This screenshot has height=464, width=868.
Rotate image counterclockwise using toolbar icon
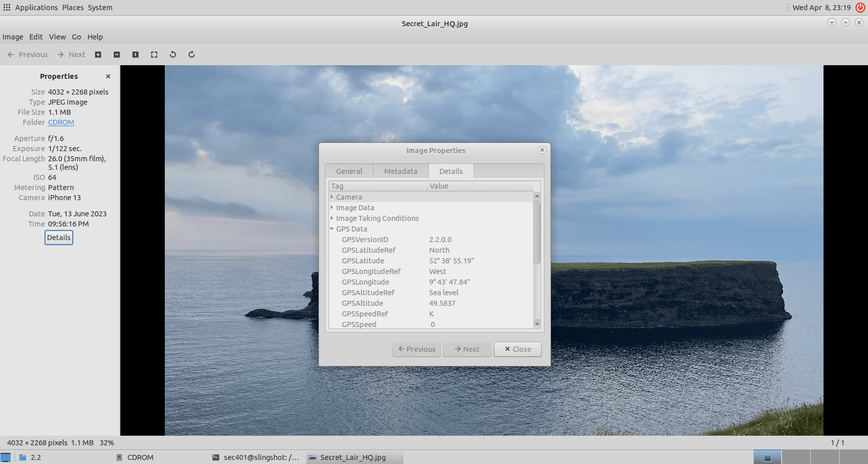tap(173, 55)
